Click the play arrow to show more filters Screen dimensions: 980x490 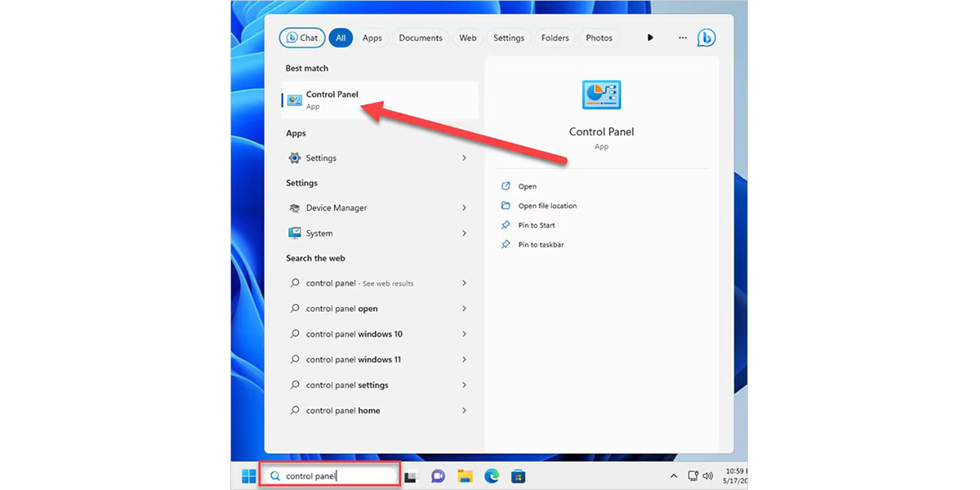click(x=650, y=38)
